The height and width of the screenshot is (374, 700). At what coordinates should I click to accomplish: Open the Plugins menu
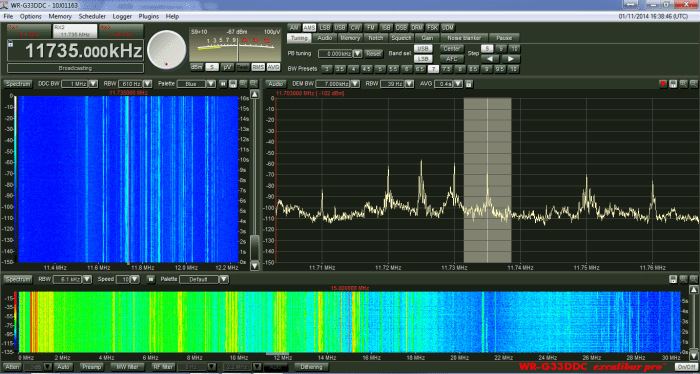click(149, 17)
